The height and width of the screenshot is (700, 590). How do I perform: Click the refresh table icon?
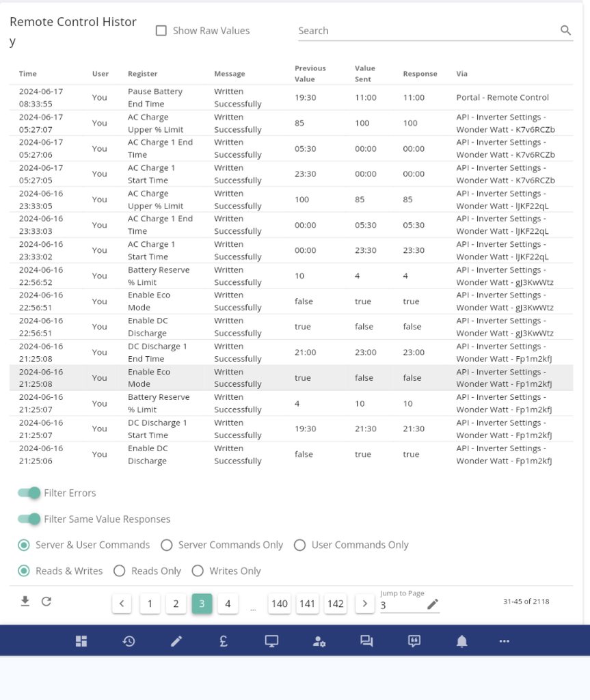pos(46,602)
